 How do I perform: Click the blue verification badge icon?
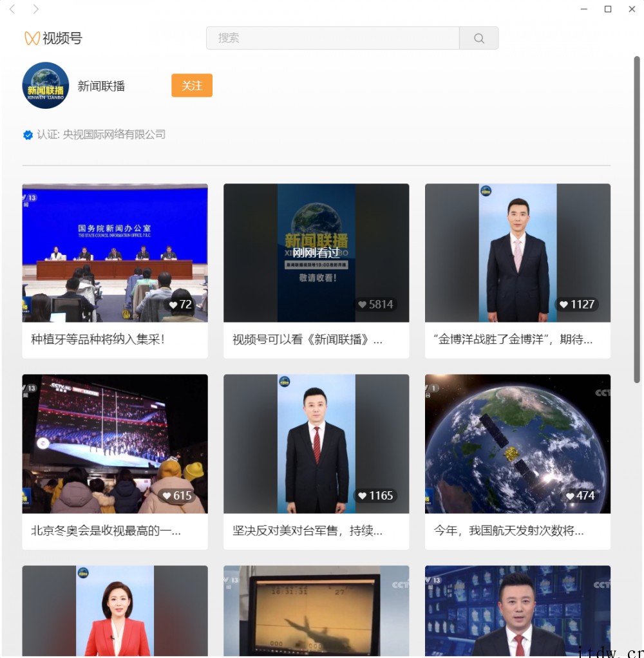coord(28,135)
